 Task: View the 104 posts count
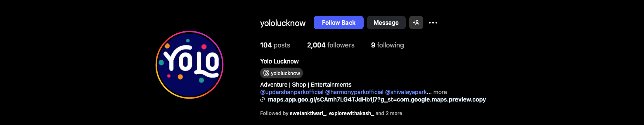point(275,45)
